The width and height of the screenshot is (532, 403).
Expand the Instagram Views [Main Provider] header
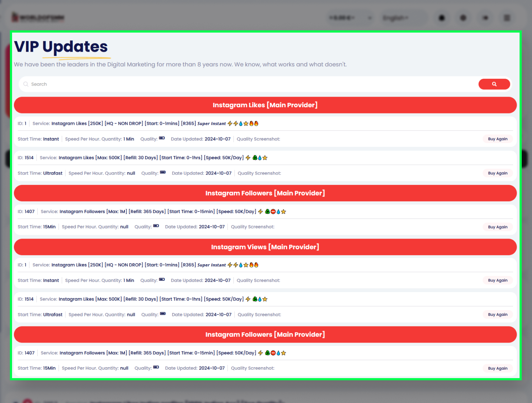[x=265, y=247]
